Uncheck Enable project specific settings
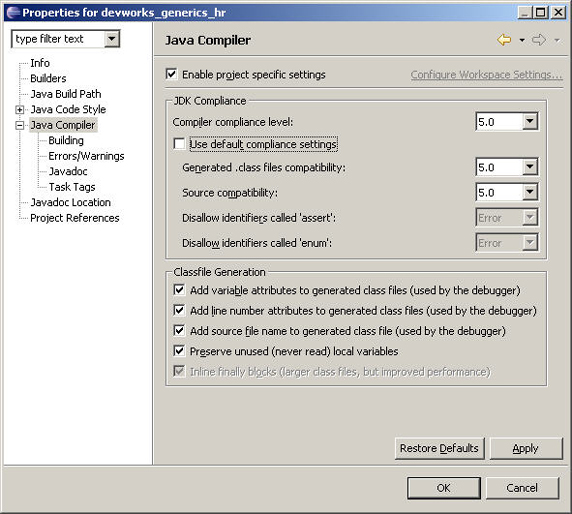572x514 pixels. [171, 74]
